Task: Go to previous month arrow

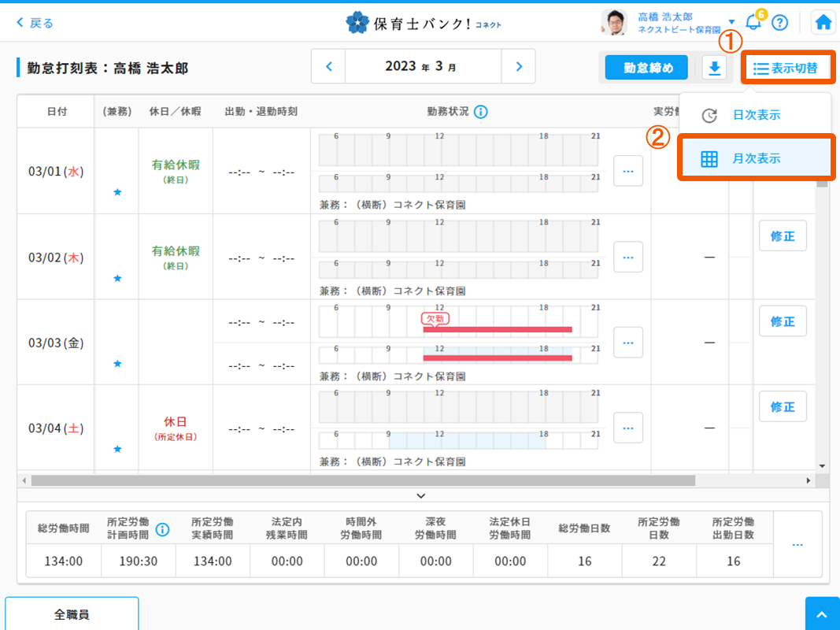Action: coord(329,67)
